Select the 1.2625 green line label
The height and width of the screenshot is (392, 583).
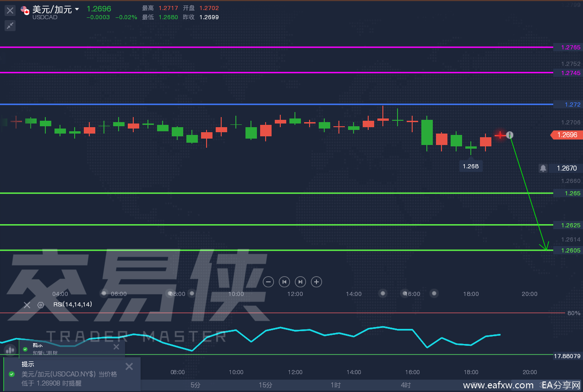tap(568, 225)
